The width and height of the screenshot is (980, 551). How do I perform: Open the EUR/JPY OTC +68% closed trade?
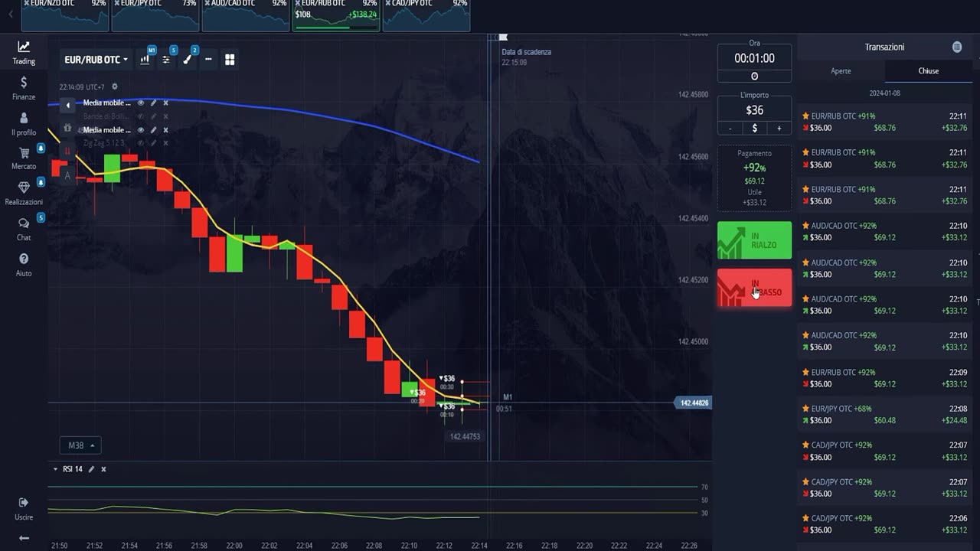pos(885,414)
